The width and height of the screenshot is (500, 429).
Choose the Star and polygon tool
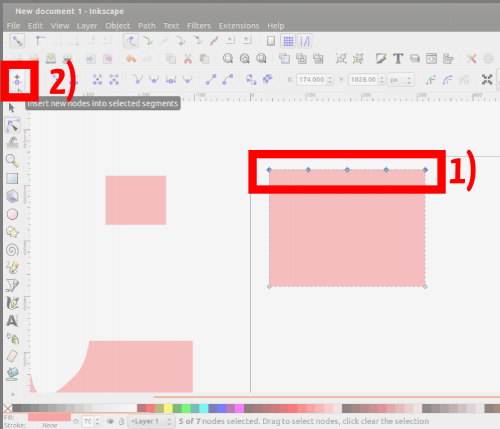(12, 232)
